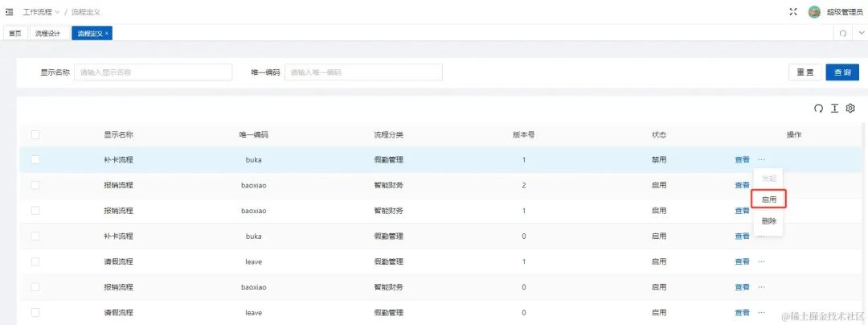868x325 pixels.
Task: Focus the 唯一编码 input field
Action: tap(363, 72)
